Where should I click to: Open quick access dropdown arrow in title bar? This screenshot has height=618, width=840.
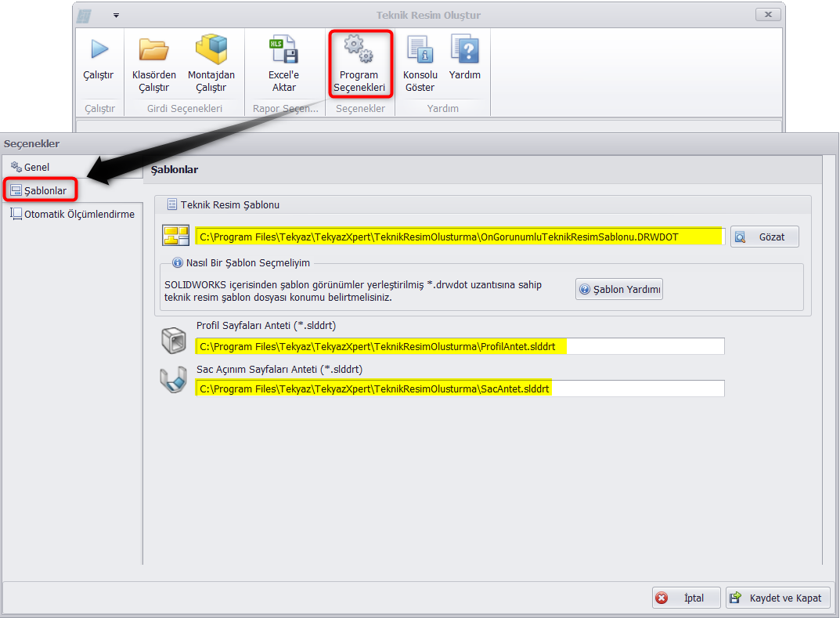[x=116, y=16]
